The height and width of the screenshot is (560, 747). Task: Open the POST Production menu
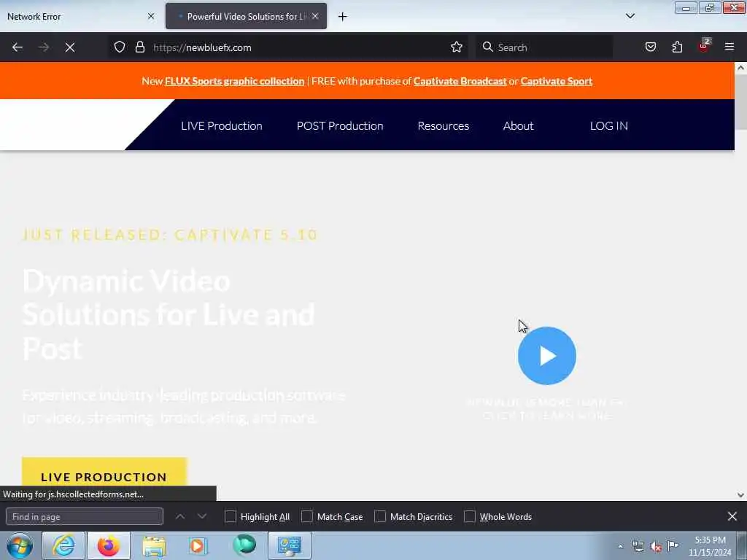tap(340, 125)
